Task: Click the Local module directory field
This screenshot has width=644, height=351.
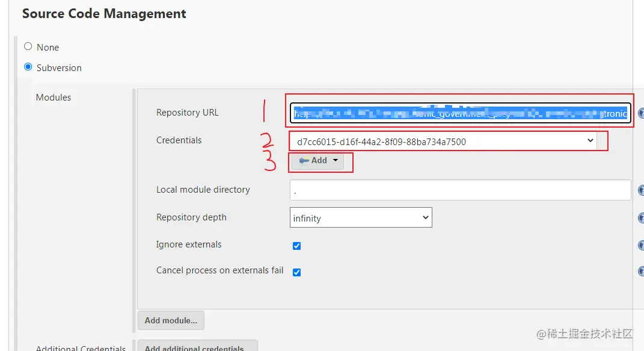Action: (x=460, y=190)
